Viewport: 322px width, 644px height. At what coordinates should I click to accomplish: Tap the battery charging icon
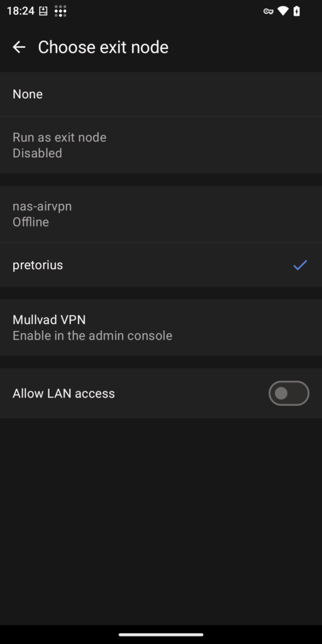coord(297,11)
